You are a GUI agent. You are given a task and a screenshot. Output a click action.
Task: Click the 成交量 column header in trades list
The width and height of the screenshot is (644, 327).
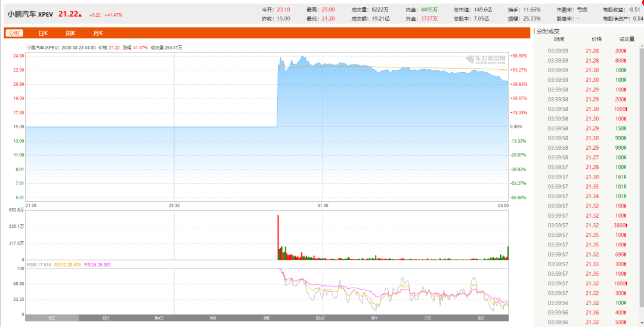(627, 39)
